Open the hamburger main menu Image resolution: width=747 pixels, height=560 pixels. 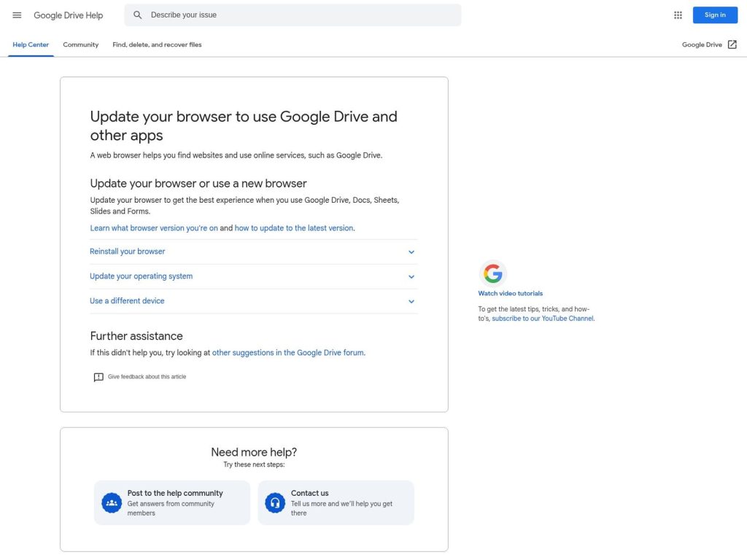tap(17, 15)
